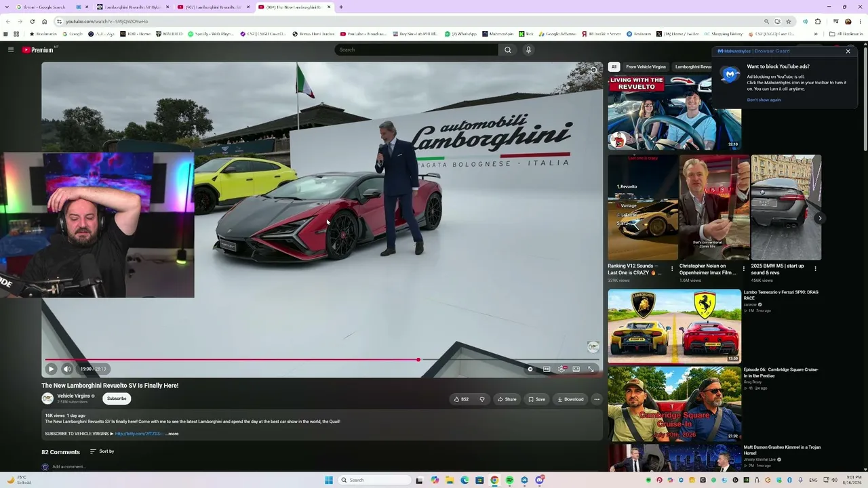Close the Malwarebytes Browser Guard popup
Screen dimensions: 868x488
point(848,52)
